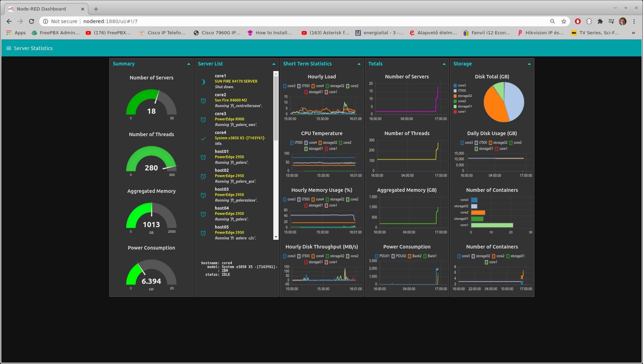Image resolution: width=643 pixels, height=364 pixels.
Task: Open the dashboard hamburger menu
Action: [x=9, y=48]
